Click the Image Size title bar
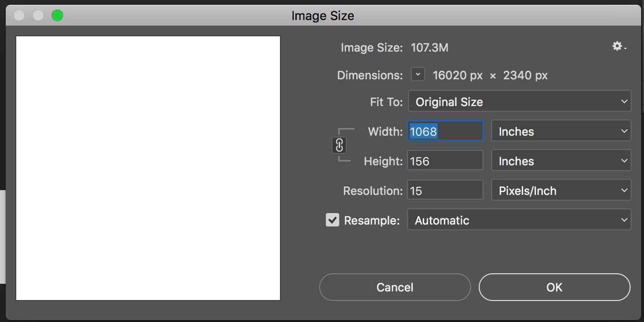 pos(323,15)
